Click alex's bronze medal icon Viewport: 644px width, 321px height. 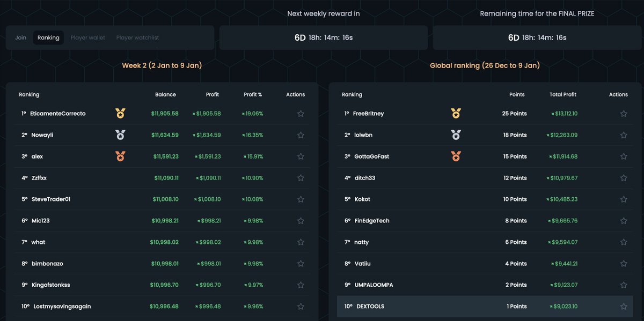[x=120, y=156]
